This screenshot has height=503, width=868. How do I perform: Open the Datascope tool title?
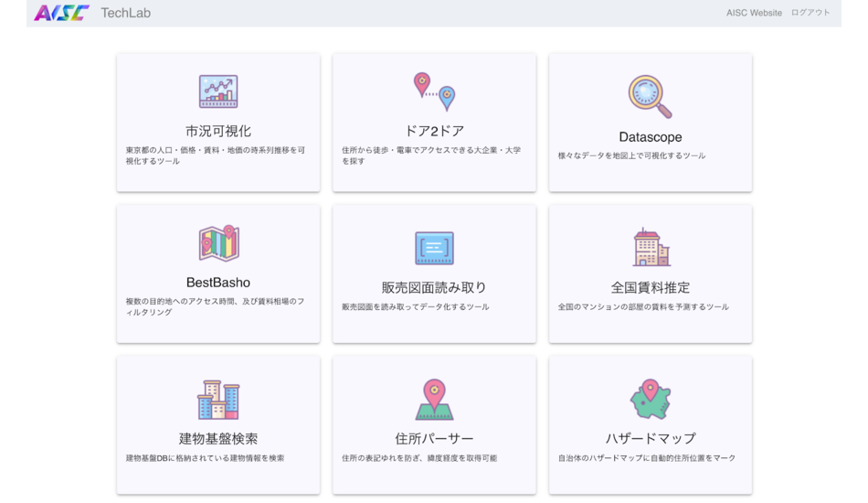651,137
